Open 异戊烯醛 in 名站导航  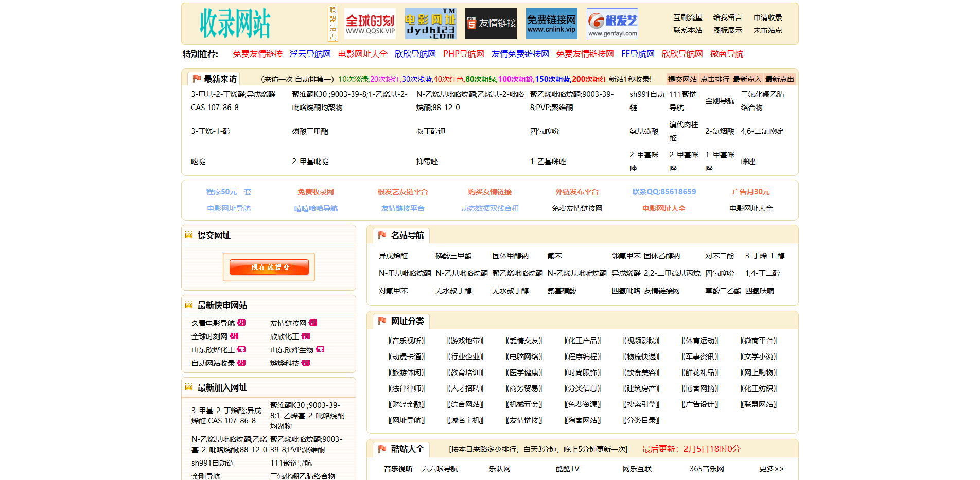point(393,256)
